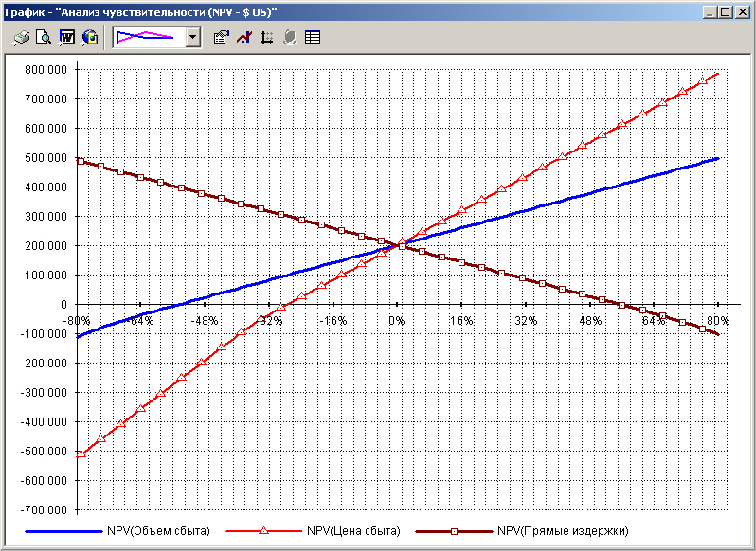Close the chart window
Viewport: 756px width, 551px height.
(x=742, y=12)
